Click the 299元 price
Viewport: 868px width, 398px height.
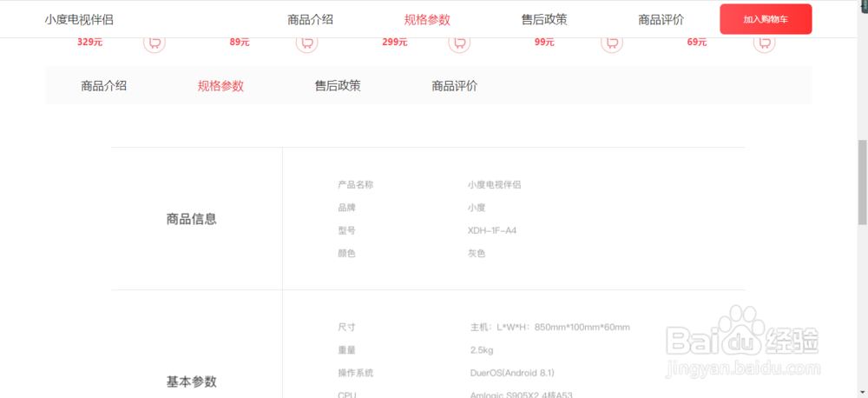click(x=395, y=42)
